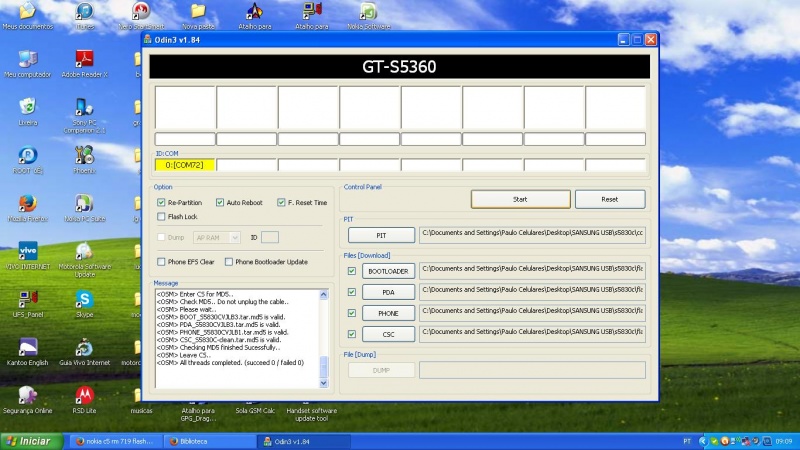
Task: Click the CSC file button
Action: coord(388,334)
